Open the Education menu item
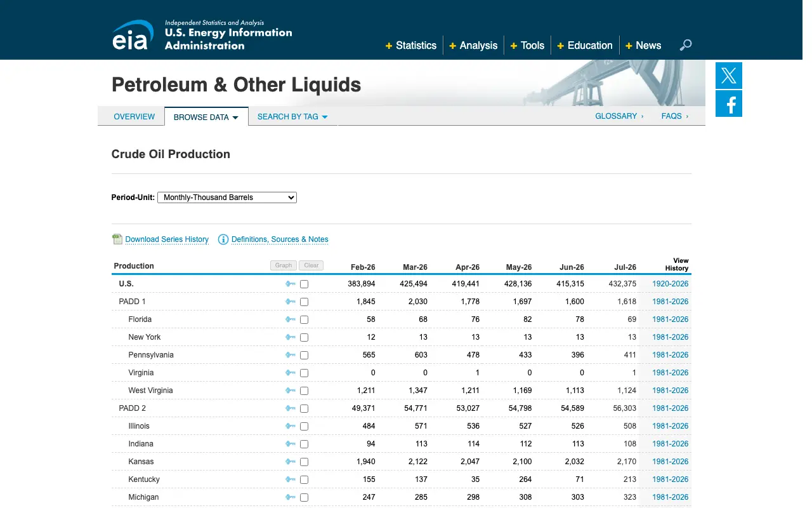Image resolution: width=812 pixels, height=508 pixels. [x=585, y=45]
